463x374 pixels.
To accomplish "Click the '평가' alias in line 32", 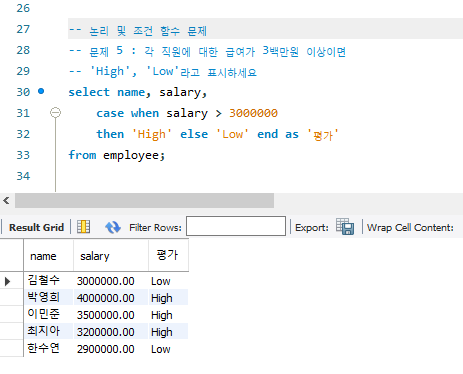I will click(x=322, y=135).
